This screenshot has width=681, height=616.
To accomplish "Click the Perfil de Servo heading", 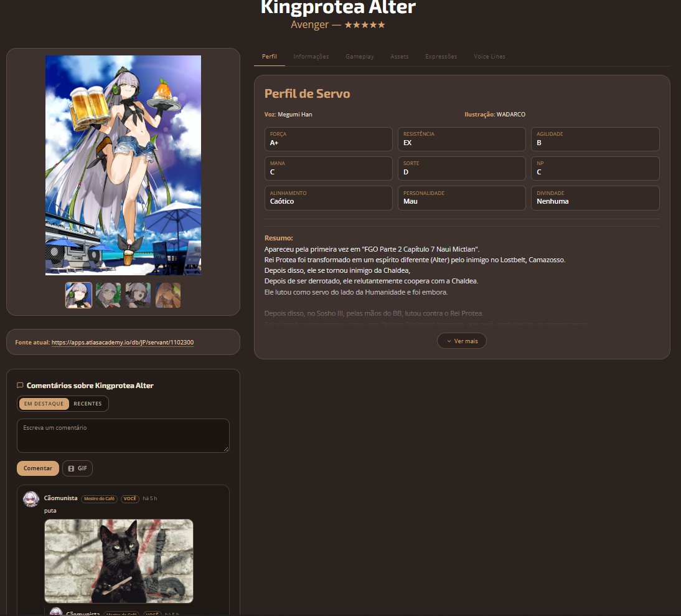I will point(307,94).
